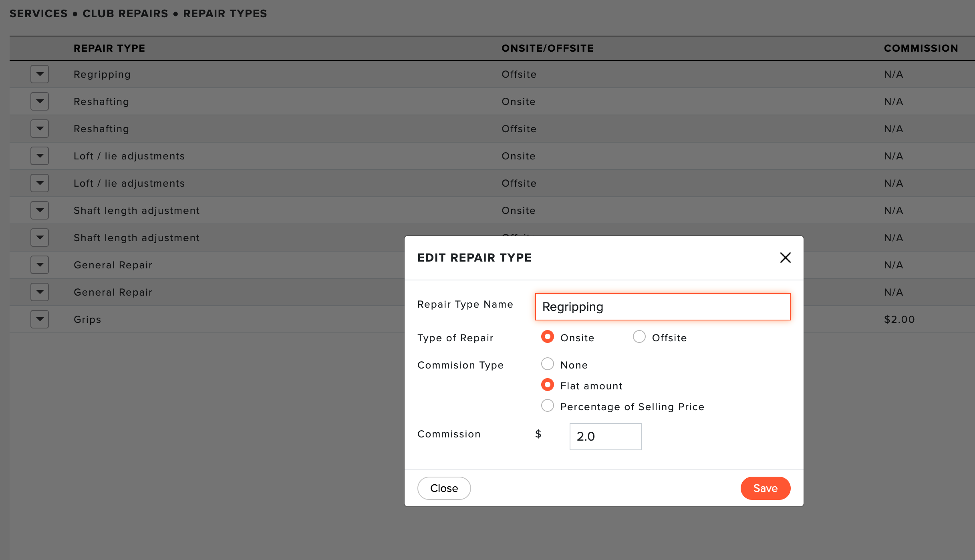The width and height of the screenshot is (975, 560).
Task: Click the Repair Type Name field
Action: pyautogui.click(x=663, y=307)
